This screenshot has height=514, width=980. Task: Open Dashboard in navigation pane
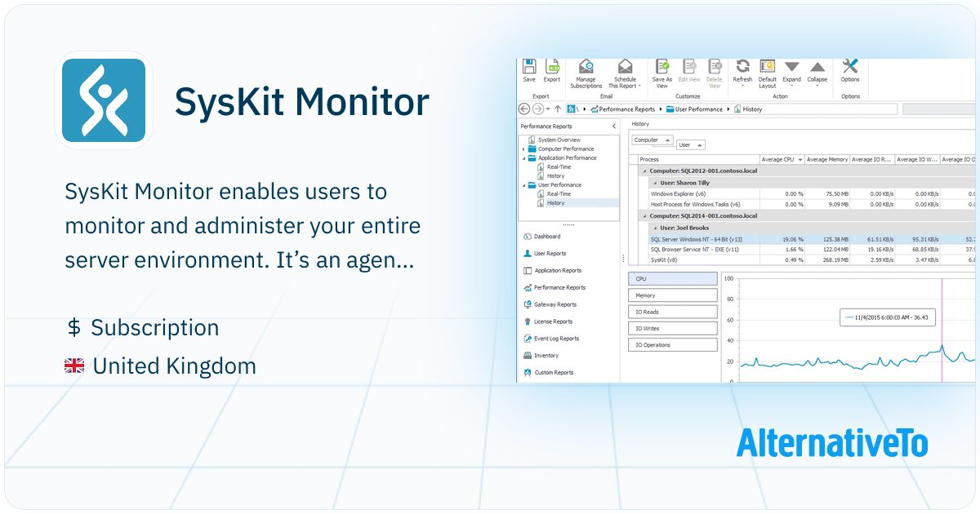click(541, 237)
